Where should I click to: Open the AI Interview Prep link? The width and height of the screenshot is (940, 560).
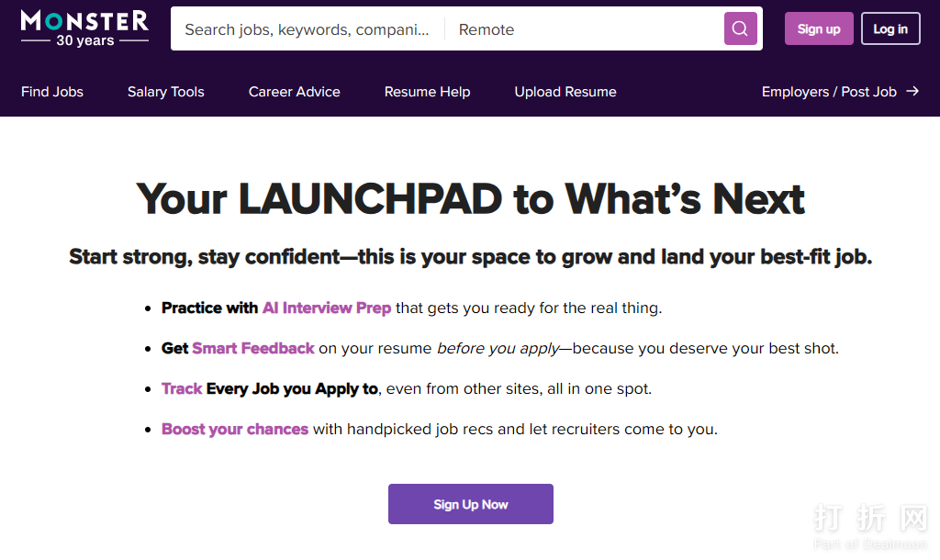point(327,308)
